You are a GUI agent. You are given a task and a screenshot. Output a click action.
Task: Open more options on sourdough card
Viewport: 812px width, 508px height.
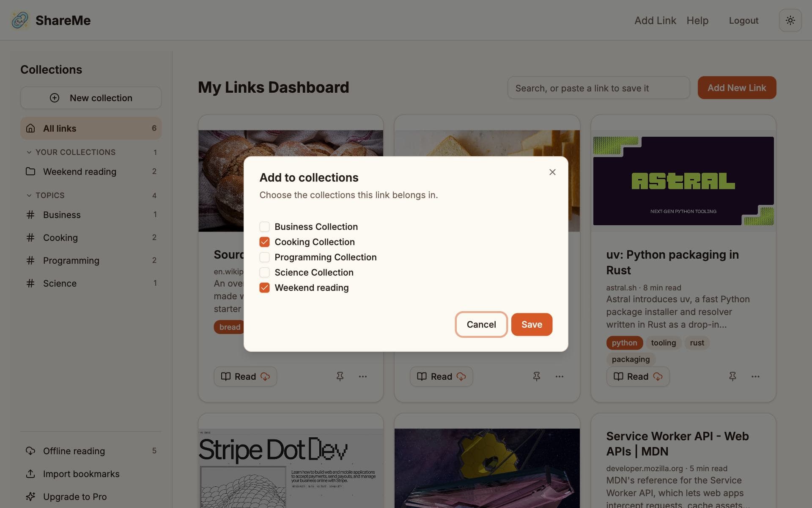point(363,376)
